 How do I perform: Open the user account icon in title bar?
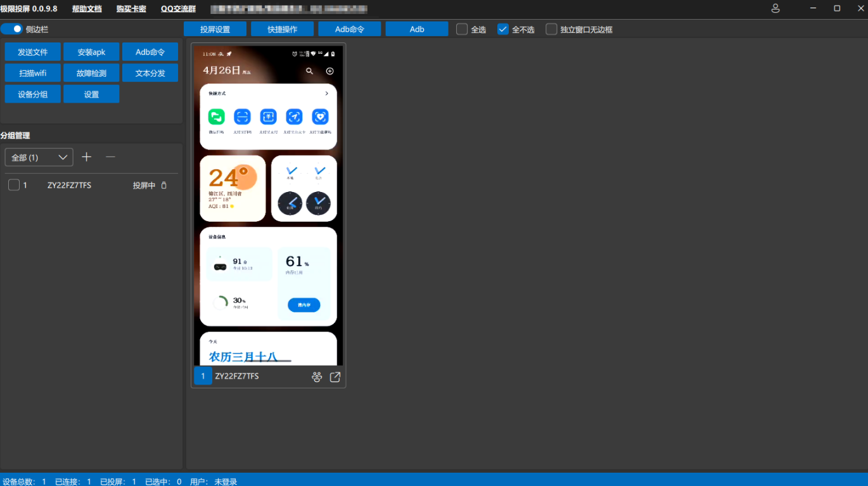[x=775, y=8]
